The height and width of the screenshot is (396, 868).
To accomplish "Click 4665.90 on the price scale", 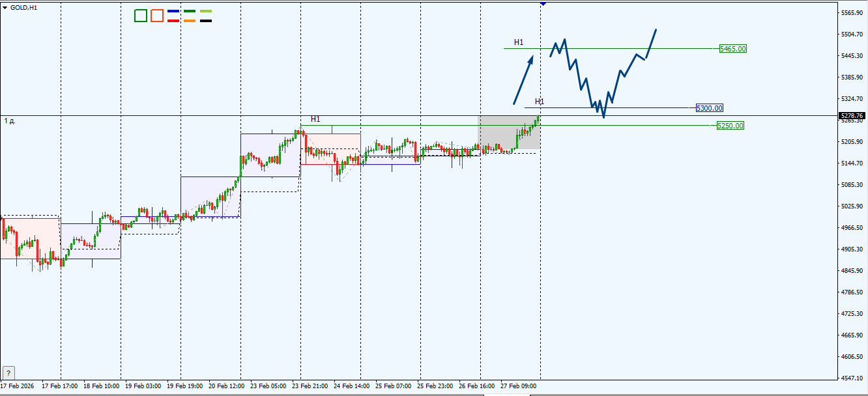I will (x=852, y=335).
